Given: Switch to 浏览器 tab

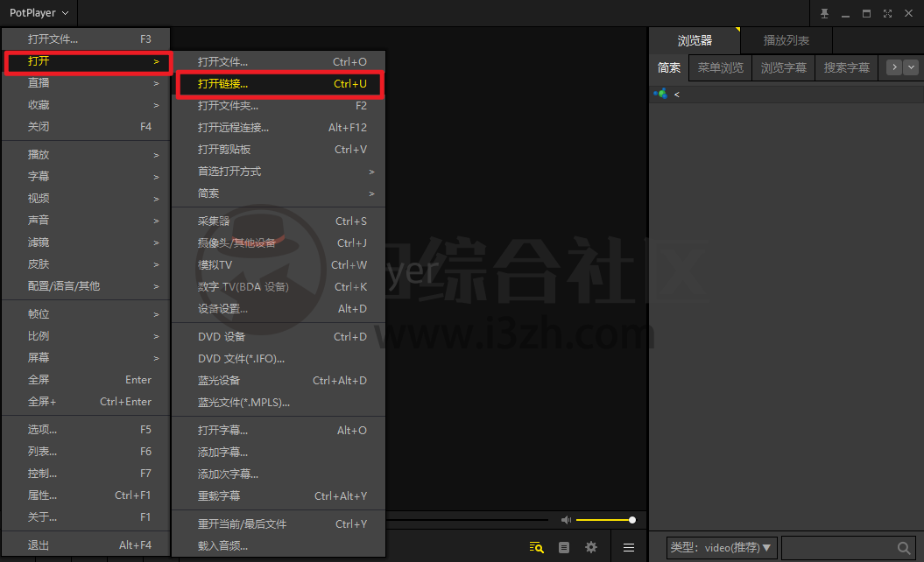Looking at the screenshot, I should point(695,40).
